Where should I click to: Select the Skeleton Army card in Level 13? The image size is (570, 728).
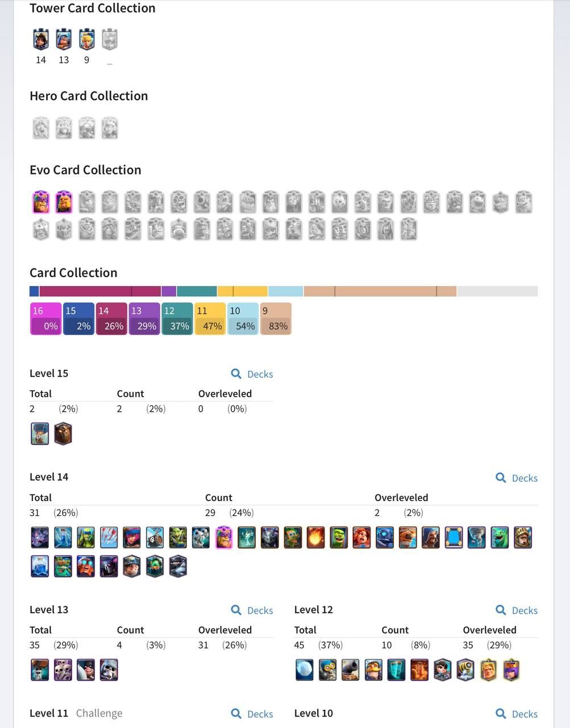[x=63, y=670]
